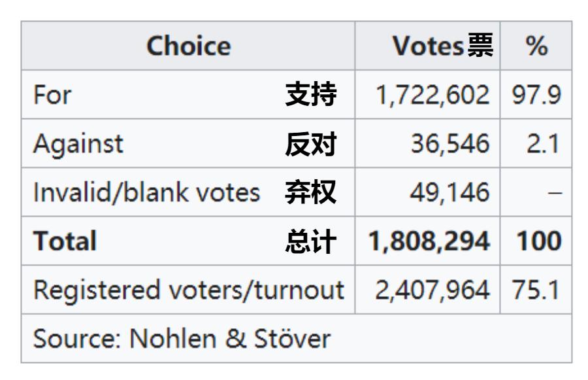Select the Chinese label 弃权
Viewport: 588px width, 380px height.
(x=311, y=192)
